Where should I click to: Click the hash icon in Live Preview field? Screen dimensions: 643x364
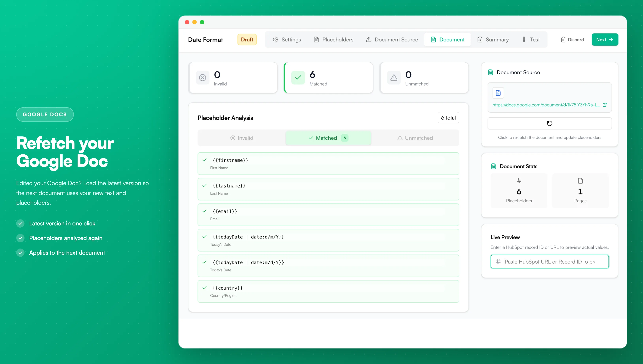498,262
